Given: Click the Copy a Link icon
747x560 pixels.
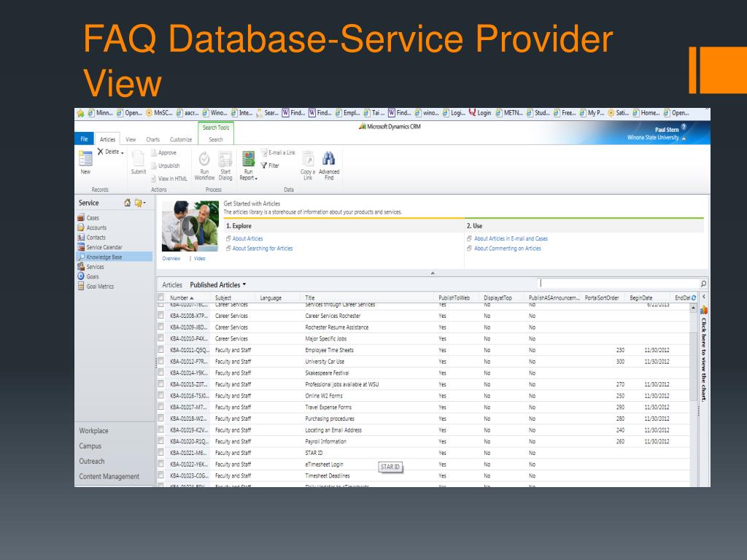Looking at the screenshot, I should (308, 159).
